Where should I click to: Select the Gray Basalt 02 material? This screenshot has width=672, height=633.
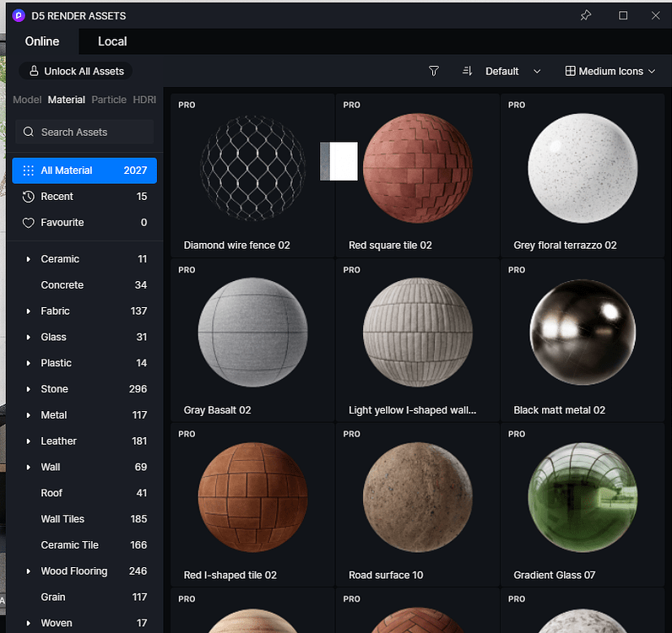pos(252,340)
